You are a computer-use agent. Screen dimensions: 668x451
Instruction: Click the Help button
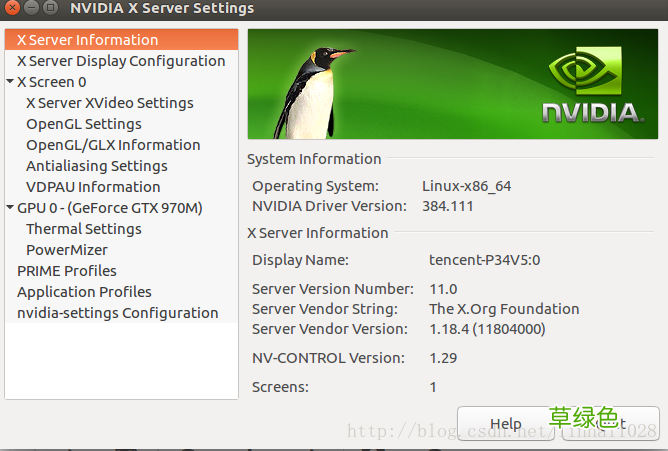pos(506,424)
